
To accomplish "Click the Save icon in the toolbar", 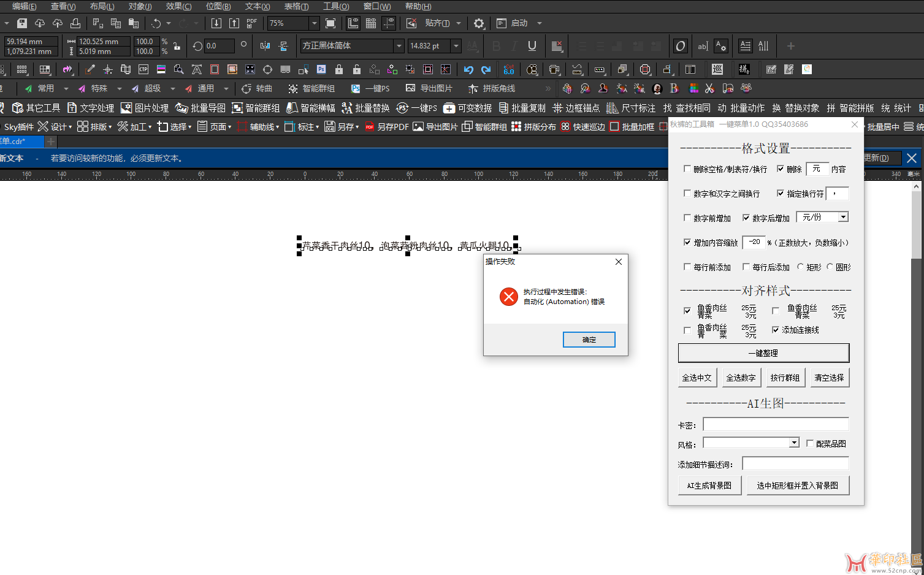I will pyautogui.click(x=22, y=23).
